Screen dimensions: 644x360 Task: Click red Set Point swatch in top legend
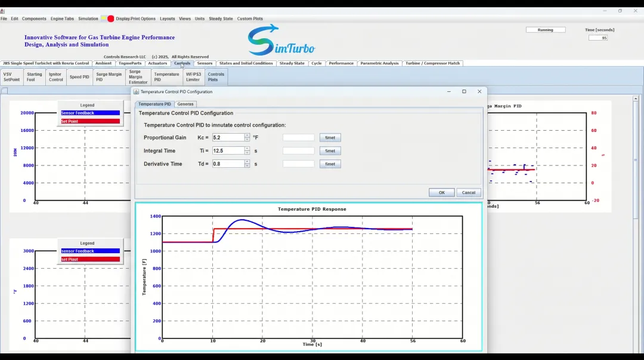pyautogui.click(x=91, y=121)
